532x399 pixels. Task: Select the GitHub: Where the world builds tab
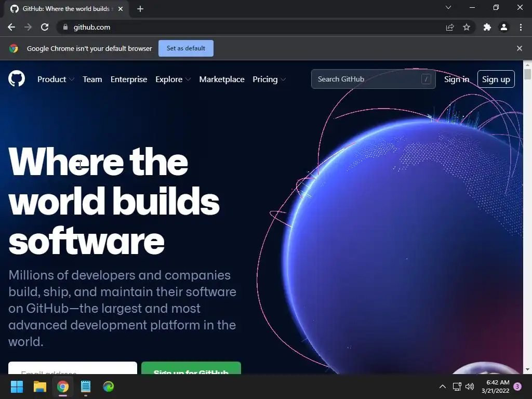pyautogui.click(x=66, y=9)
